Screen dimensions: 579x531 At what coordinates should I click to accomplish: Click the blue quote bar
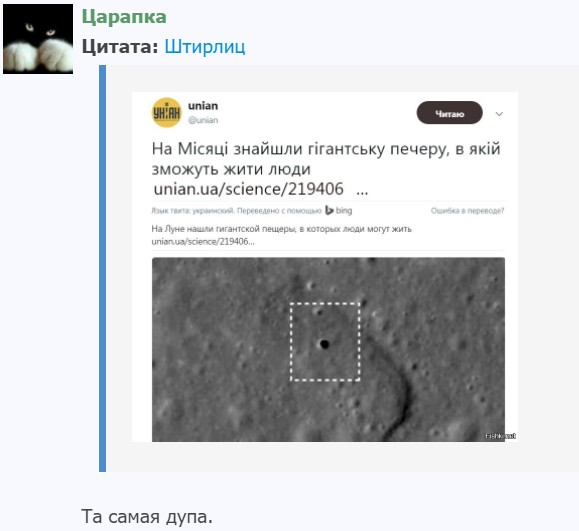pos(102,268)
